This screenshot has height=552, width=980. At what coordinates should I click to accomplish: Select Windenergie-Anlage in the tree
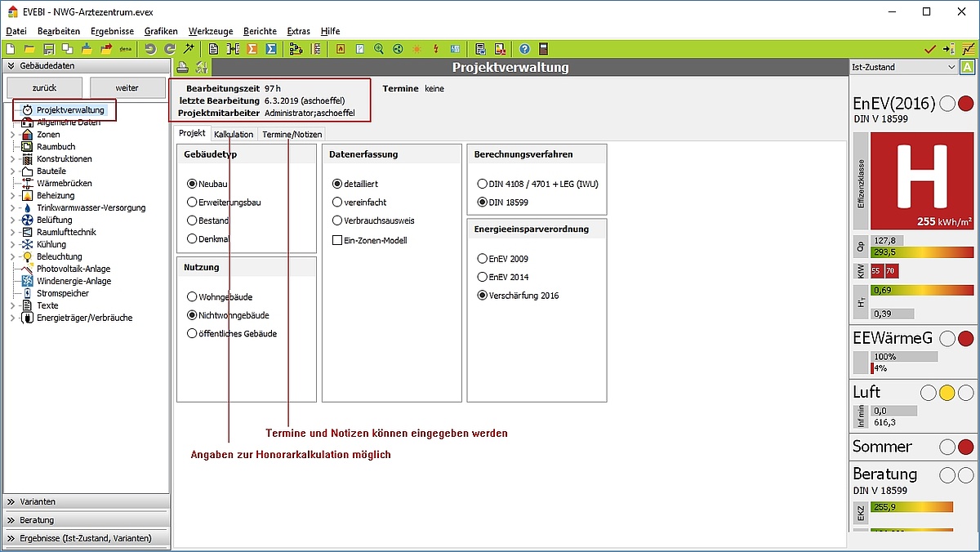[x=73, y=281]
